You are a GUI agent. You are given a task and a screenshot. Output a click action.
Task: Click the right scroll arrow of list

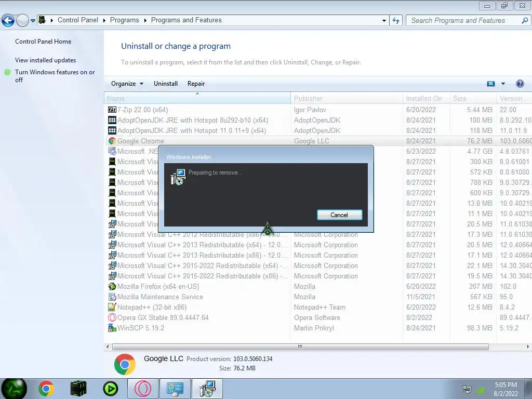(528, 347)
